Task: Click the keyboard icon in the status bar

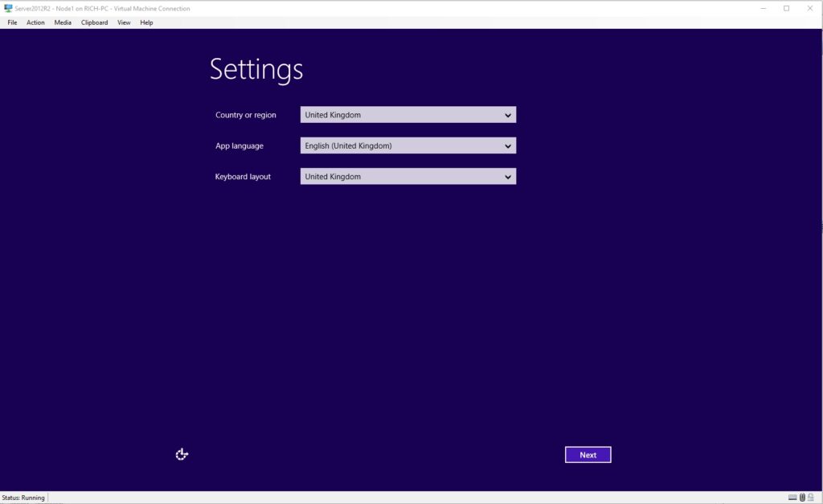Action: [792, 498]
